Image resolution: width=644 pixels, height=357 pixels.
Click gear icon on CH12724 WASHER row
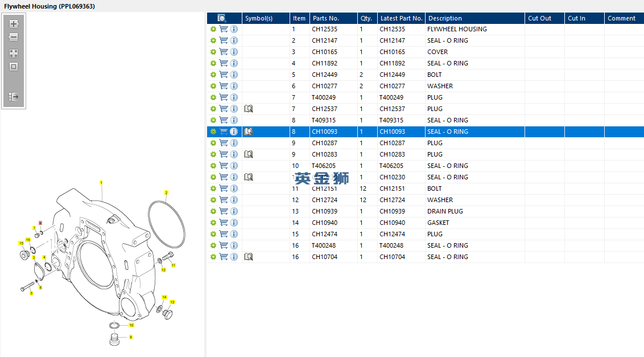(x=213, y=200)
